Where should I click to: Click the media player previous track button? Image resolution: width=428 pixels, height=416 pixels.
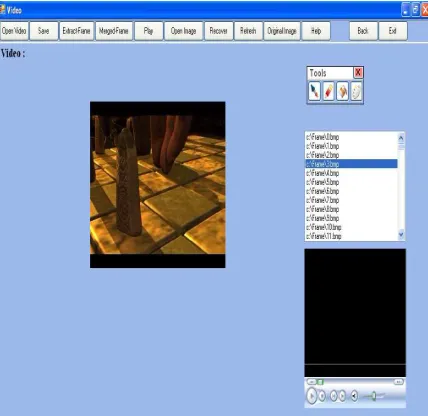tap(334, 396)
